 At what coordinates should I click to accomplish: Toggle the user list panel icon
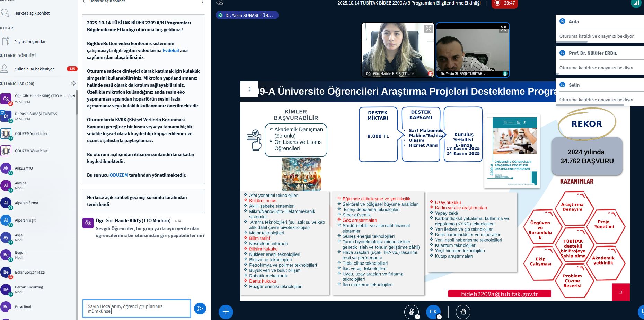220,3
